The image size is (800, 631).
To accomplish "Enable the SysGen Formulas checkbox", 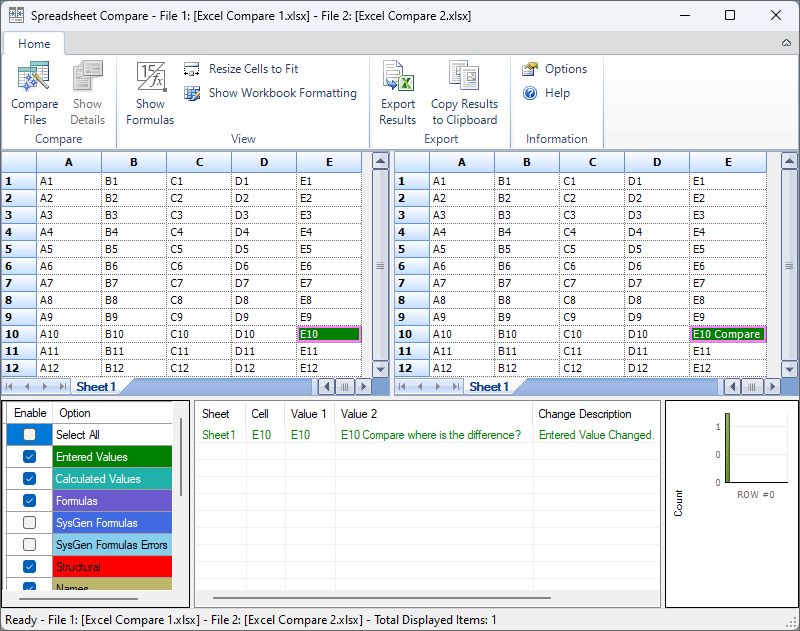I will 30,522.
